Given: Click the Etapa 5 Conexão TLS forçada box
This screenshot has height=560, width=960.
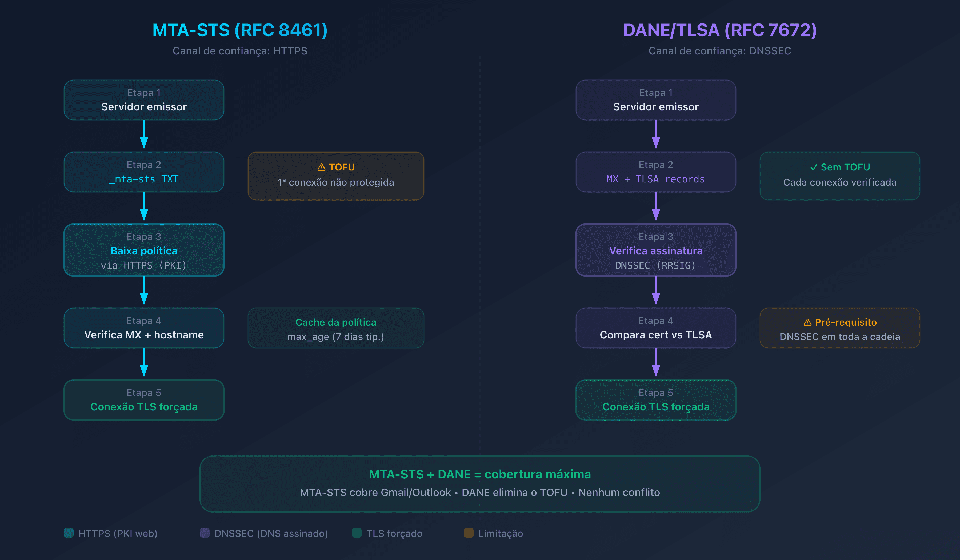Looking at the screenshot, I should coord(144,400).
